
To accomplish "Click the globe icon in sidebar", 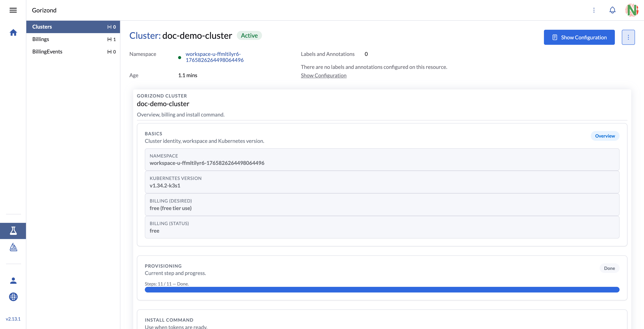I will point(13,297).
